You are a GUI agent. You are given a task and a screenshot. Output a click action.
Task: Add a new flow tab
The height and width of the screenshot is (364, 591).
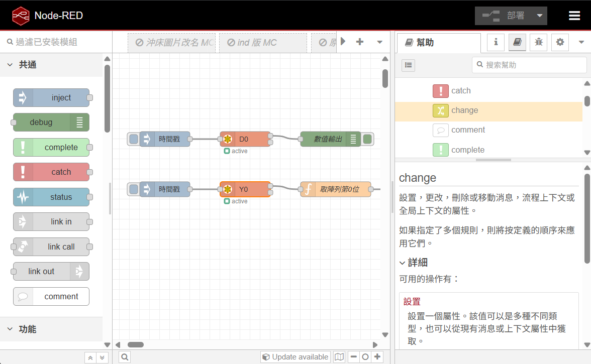(360, 42)
